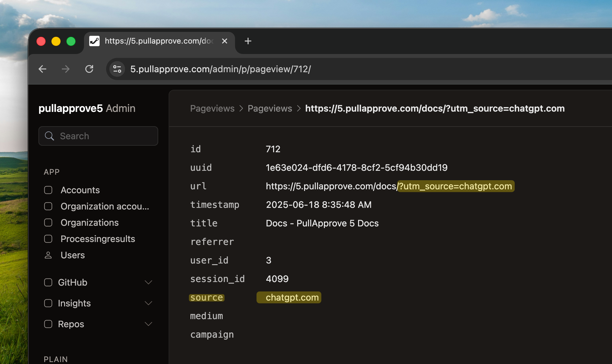The width and height of the screenshot is (612, 364).
Task: Click the Processingresults square icon
Action: tap(48, 239)
